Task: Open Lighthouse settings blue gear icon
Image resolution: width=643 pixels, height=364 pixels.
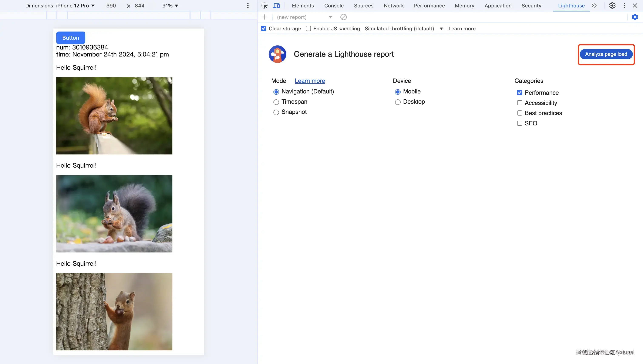Action: point(635,17)
